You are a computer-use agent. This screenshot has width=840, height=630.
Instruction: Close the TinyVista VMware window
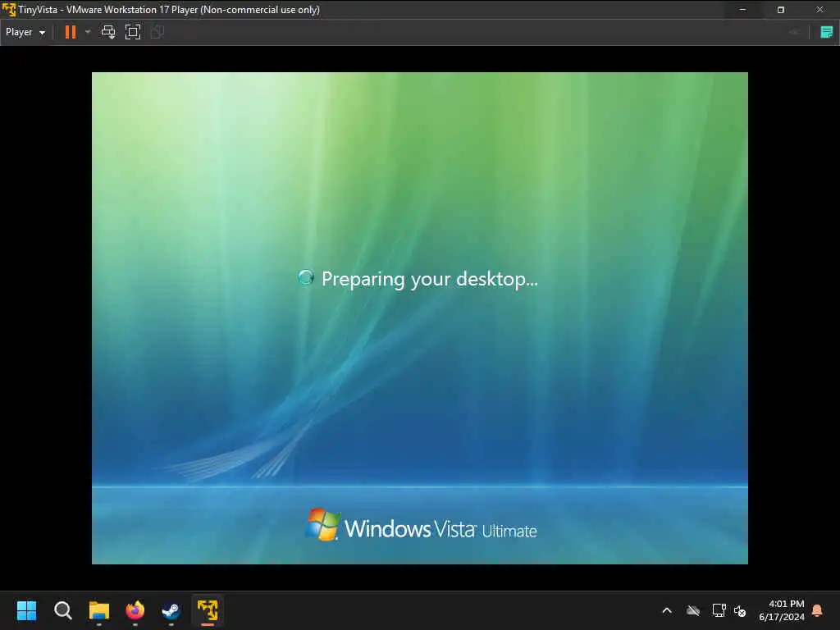[x=819, y=10]
